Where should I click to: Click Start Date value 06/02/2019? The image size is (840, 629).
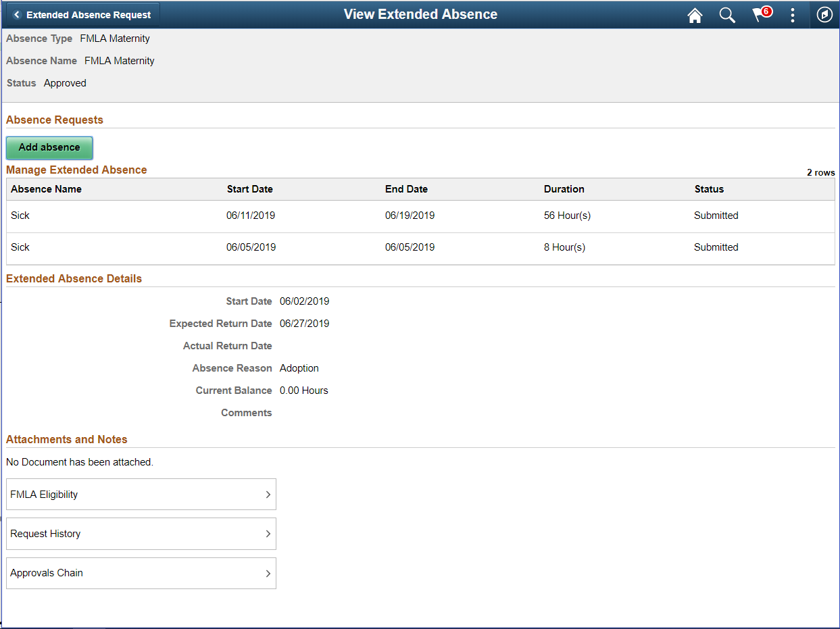coord(305,301)
